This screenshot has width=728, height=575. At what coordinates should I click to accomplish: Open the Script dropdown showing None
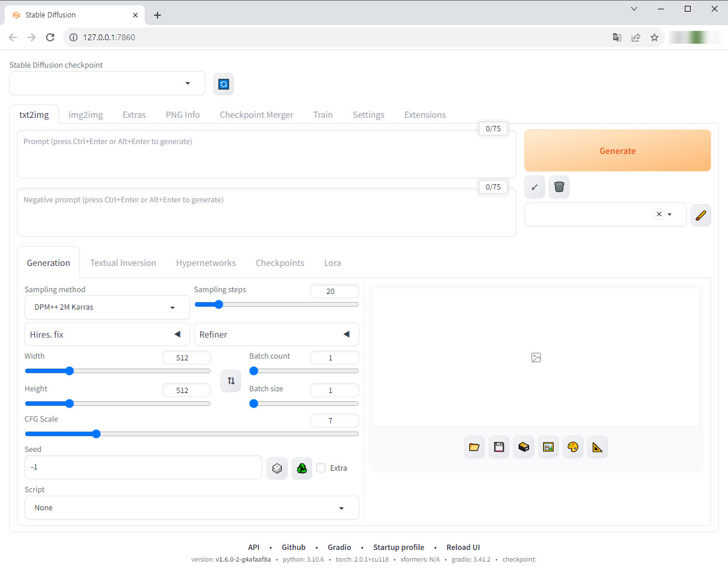click(192, 508)
